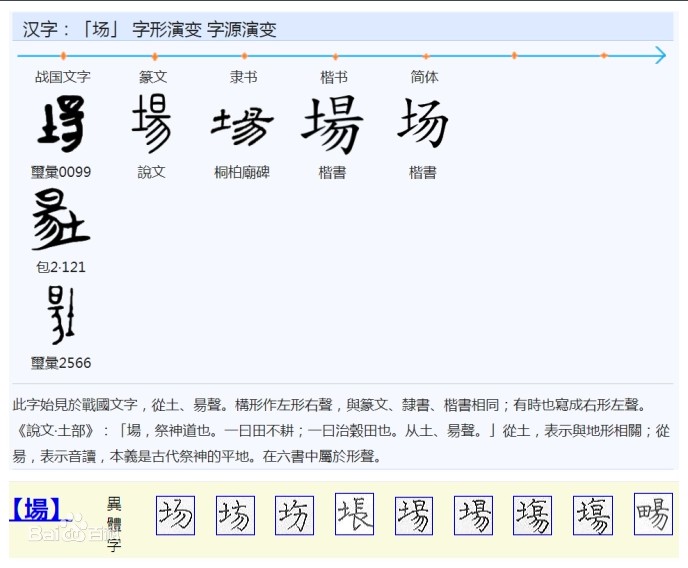Viewport: 688px width, 568px height.
Task: Click the line ending 在六書中屬於形聲
Action: click(x=197, y=457)
